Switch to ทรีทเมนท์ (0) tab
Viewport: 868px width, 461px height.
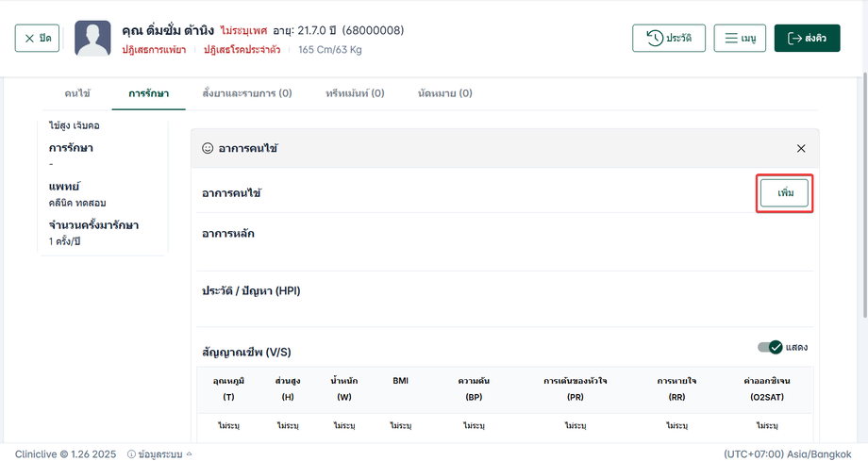tap(355, 93)
